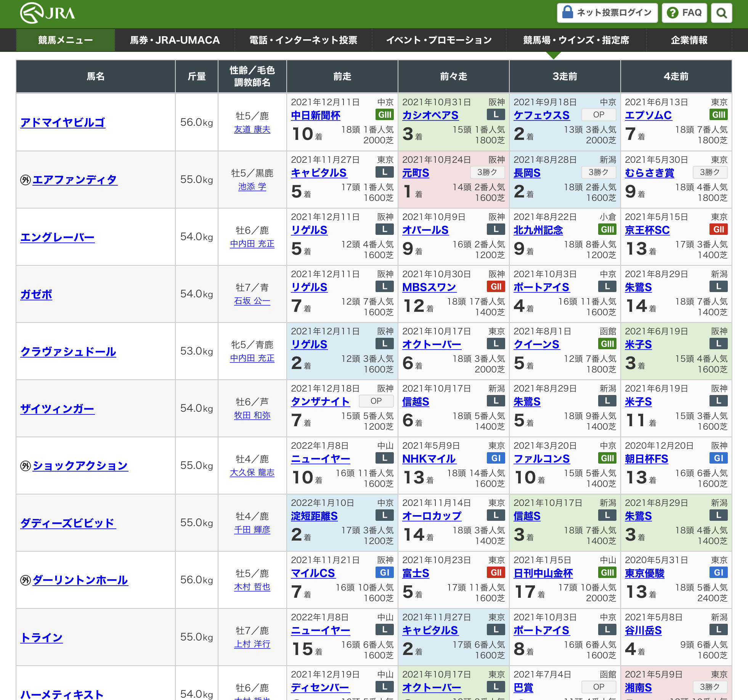Click the 3走前 column header
The width and height of the screenshot is (748, 700).
(x=565, y=76)
